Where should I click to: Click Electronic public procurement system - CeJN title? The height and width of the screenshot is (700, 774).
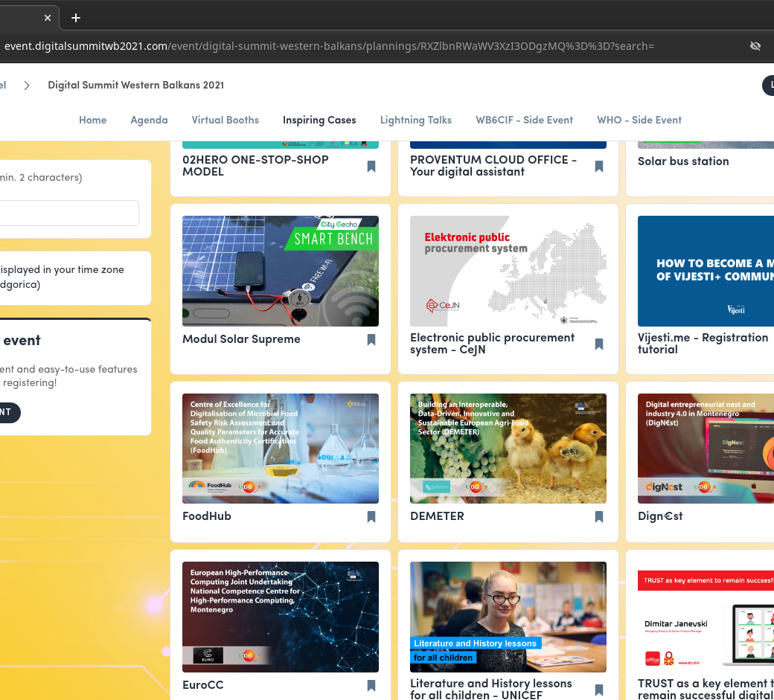(492, 344)
